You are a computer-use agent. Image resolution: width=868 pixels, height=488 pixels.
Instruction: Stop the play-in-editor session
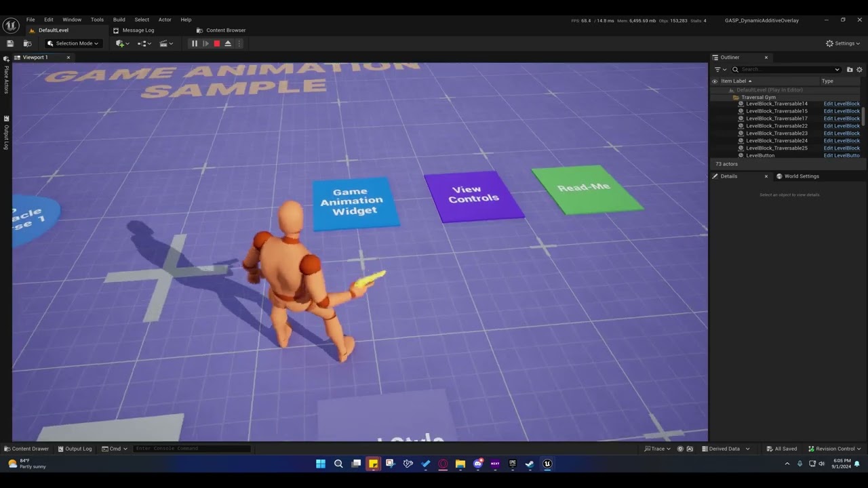(217, 43)
